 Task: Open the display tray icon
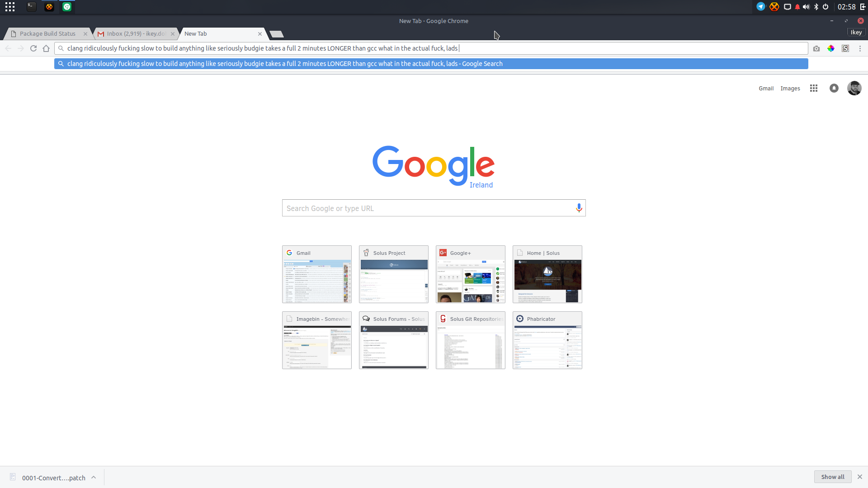coord(787,7)
